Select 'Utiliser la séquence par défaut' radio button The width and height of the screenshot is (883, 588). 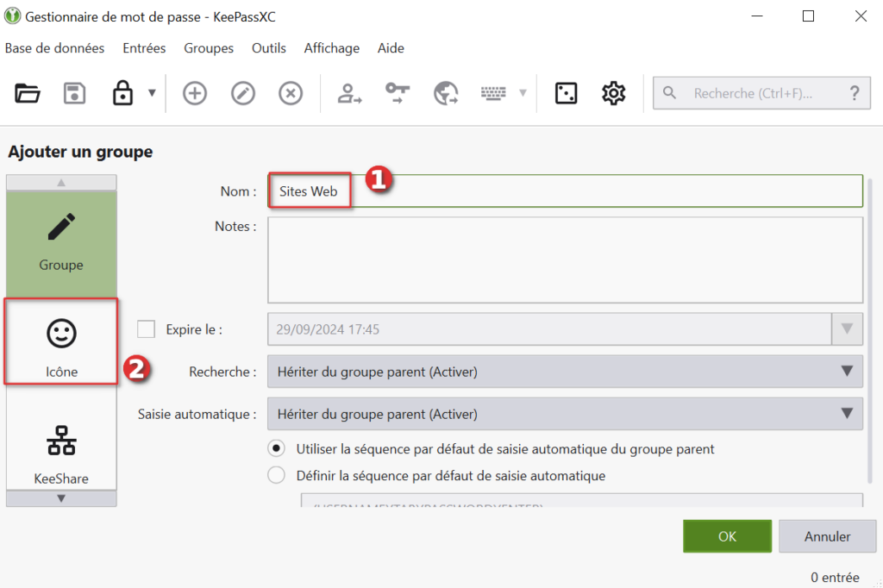pos(276,448)
